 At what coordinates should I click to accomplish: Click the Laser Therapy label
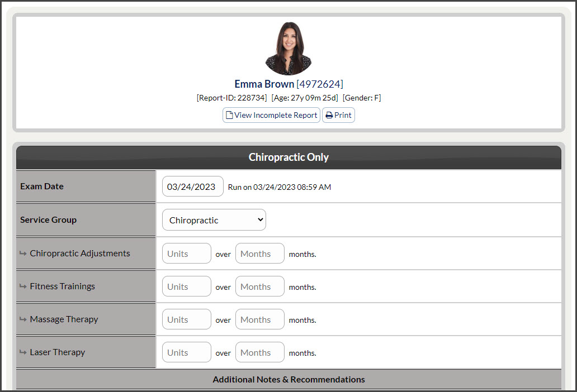tap(58, 352)
